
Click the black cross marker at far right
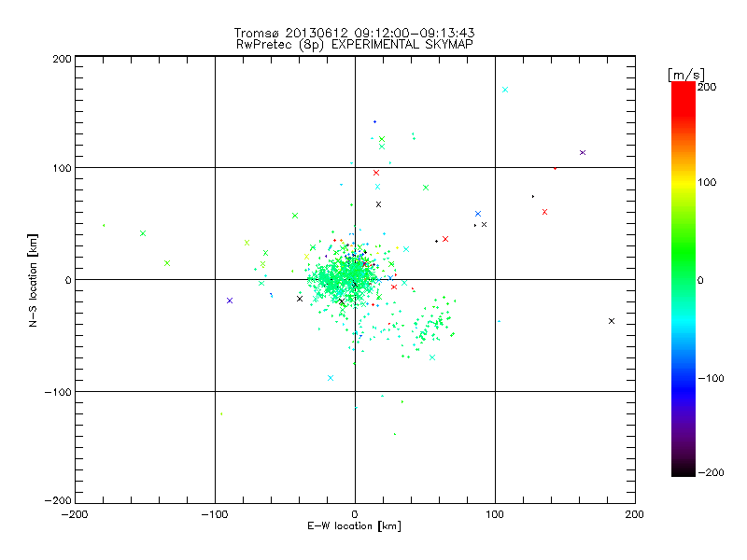pos(612,321)
